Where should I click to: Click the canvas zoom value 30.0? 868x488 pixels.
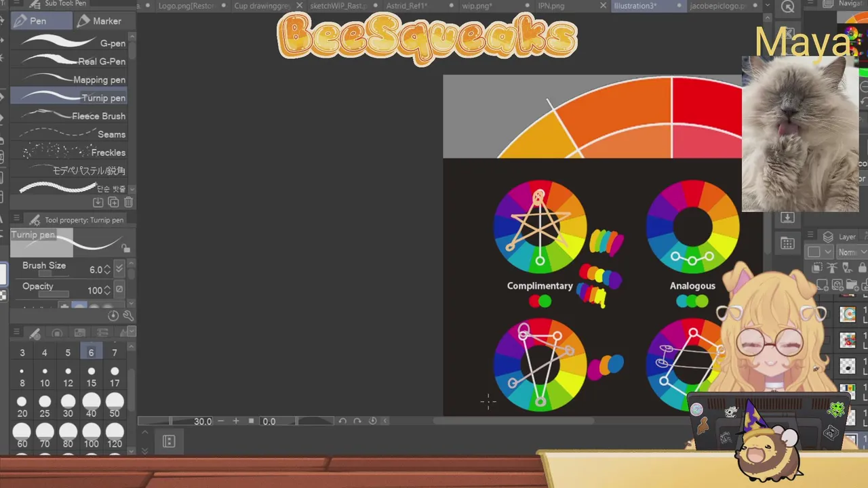click(x=203, y=421)
